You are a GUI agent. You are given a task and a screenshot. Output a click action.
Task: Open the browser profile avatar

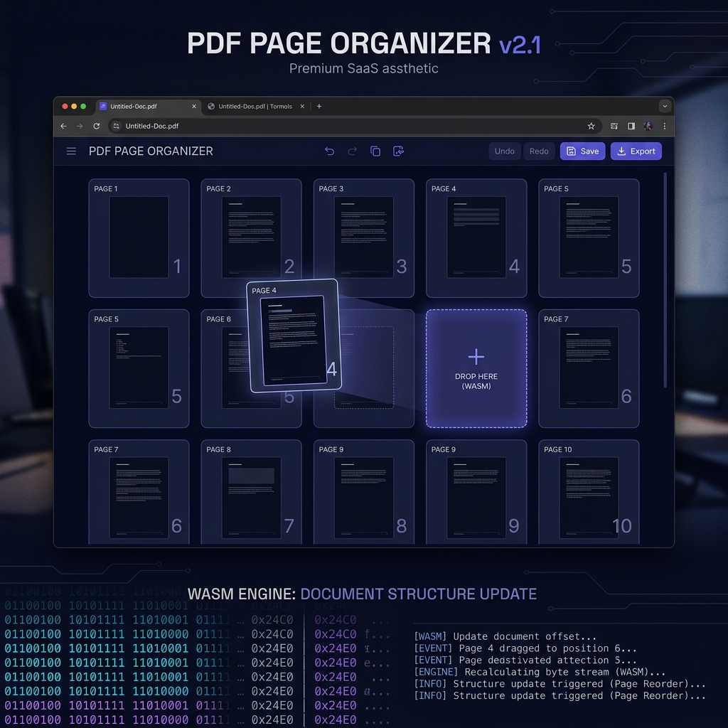(648, 127)
